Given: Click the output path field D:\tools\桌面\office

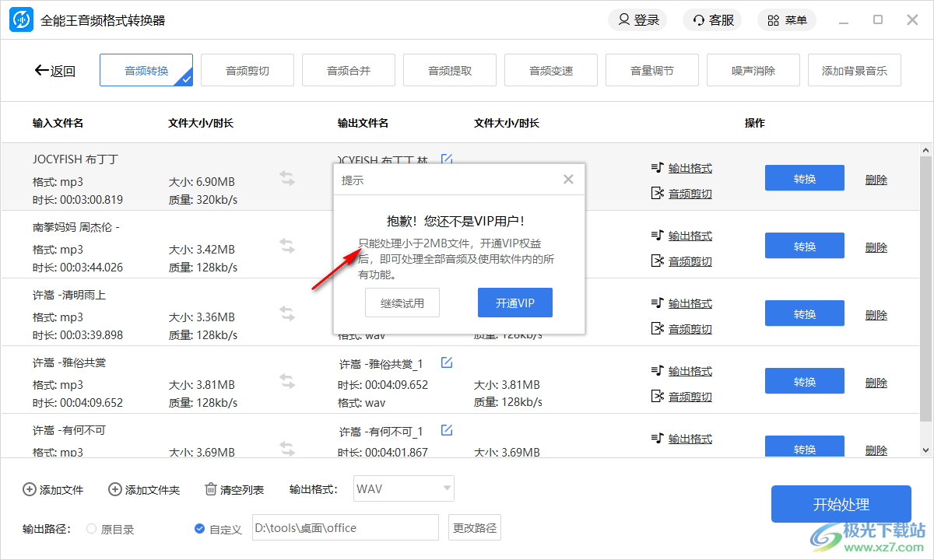Looking at the screenshot, I should coord(346,527).
